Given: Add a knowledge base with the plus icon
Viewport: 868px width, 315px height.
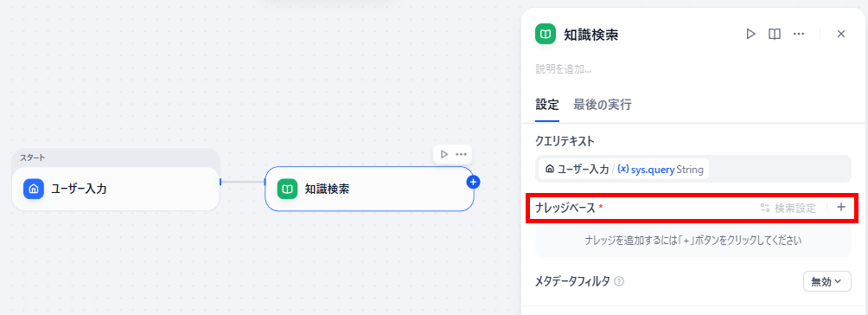Looking at the screenshot, I should tap(841, 208).
